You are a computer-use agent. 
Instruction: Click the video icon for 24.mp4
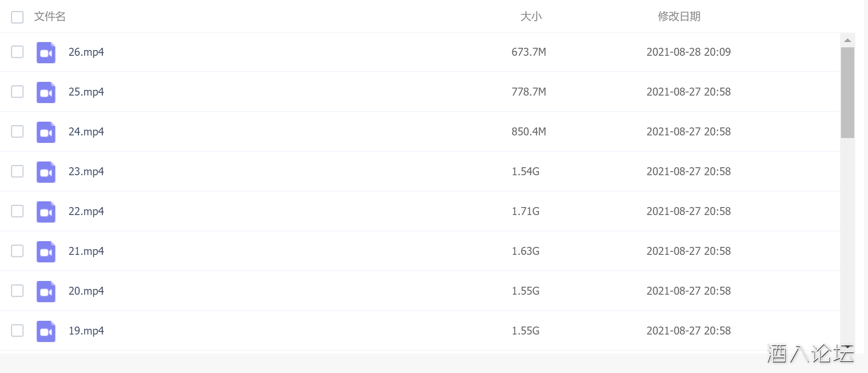pos(46,132)
